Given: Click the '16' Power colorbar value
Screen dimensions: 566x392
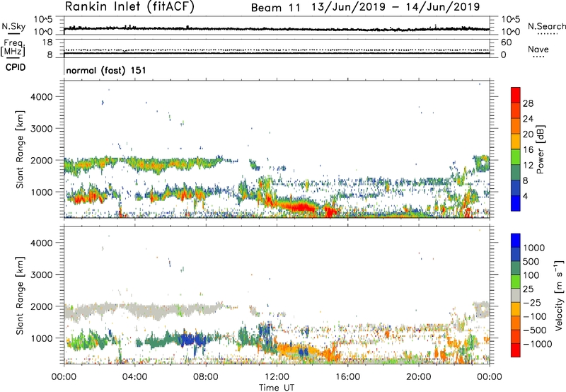Looking at the screenshot, I should (x=528, y=150).
